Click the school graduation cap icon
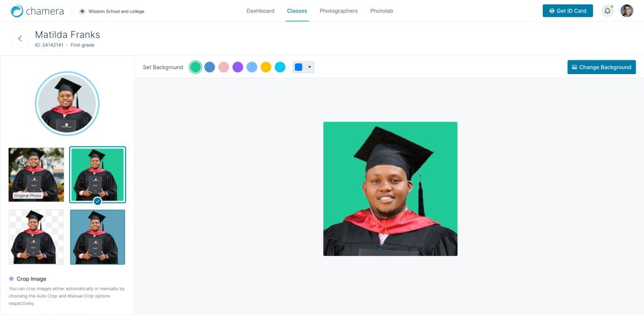This screenshot has height=315, width=644. click(82, 11)
